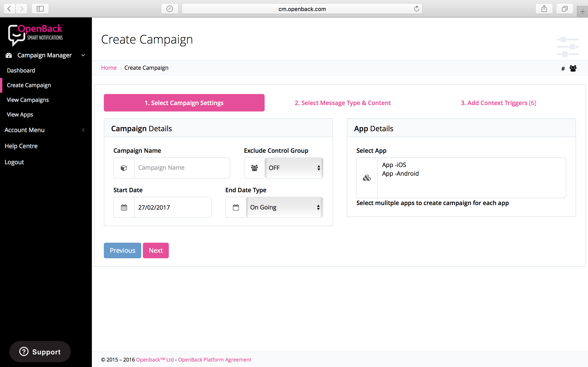Open the Exclude Control Group OFF dropdown
This screenshot has width=588, height=367.
point(294,168)
